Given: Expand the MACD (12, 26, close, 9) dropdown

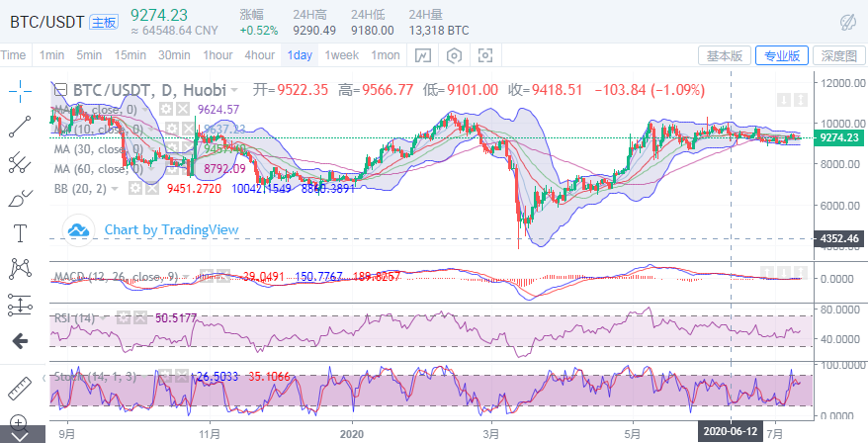Looking at the screenshot, I should 187,276.
